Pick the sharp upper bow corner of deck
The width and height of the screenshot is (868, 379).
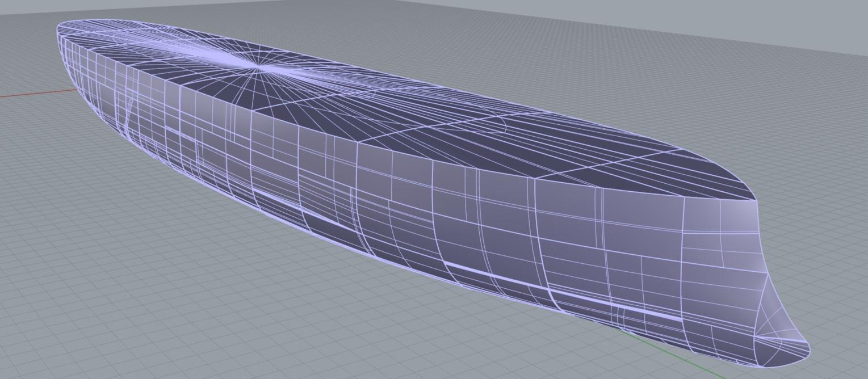(757, 200)
